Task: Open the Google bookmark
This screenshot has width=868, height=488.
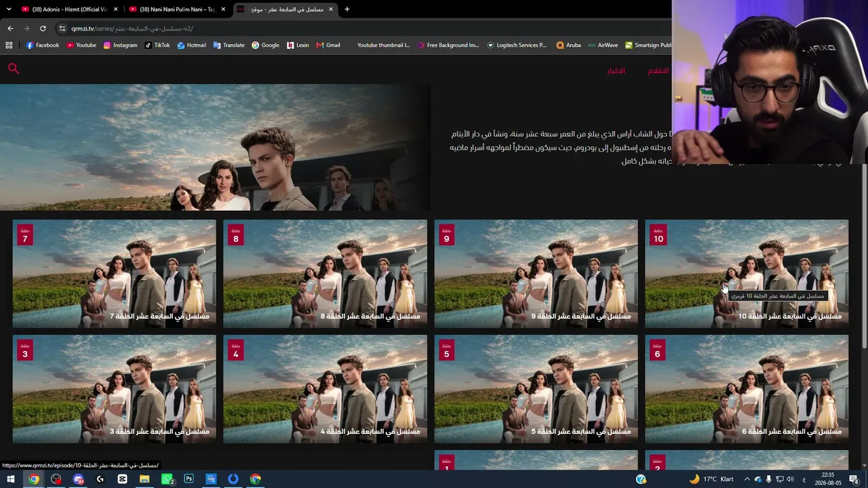Action: (265, 45)
